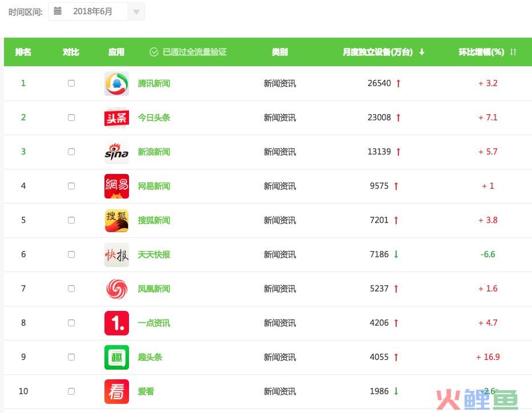Click the 网易新闻 red app icon

(116, 186)
